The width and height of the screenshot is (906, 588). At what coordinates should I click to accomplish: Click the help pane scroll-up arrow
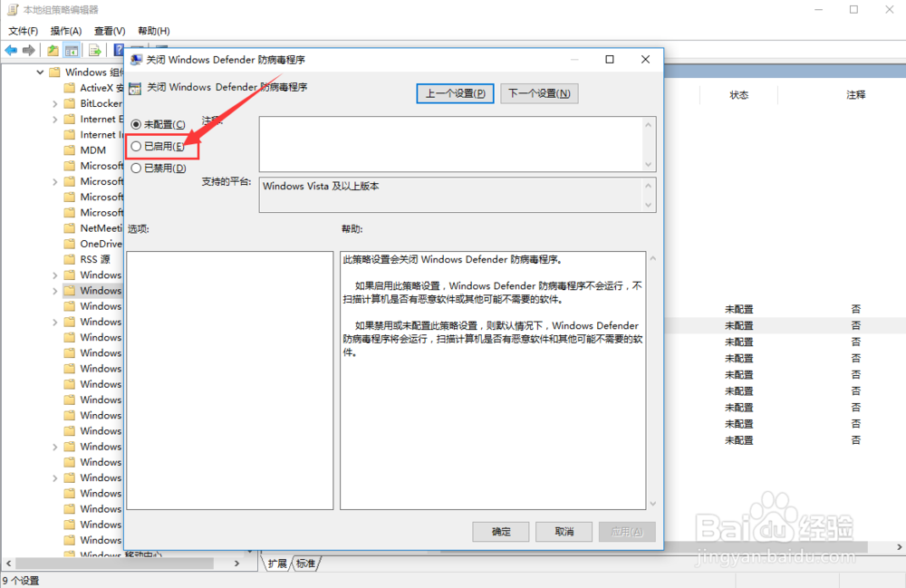coord(653,258)
